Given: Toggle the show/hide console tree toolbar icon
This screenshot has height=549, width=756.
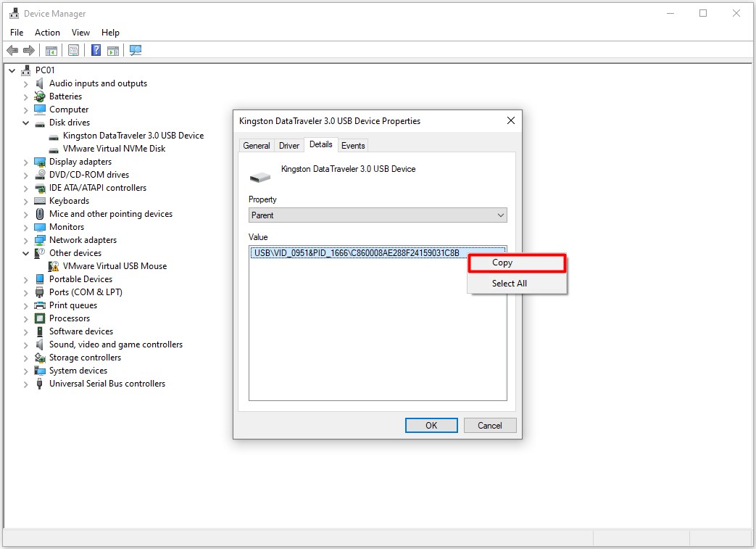Looking at the screenshot, I should 51,50.
